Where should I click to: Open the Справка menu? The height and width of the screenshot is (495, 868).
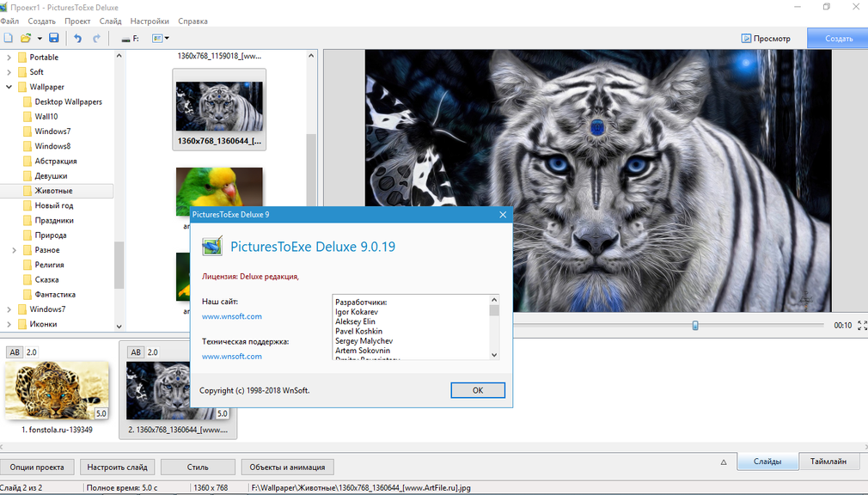tap(193, 21)
